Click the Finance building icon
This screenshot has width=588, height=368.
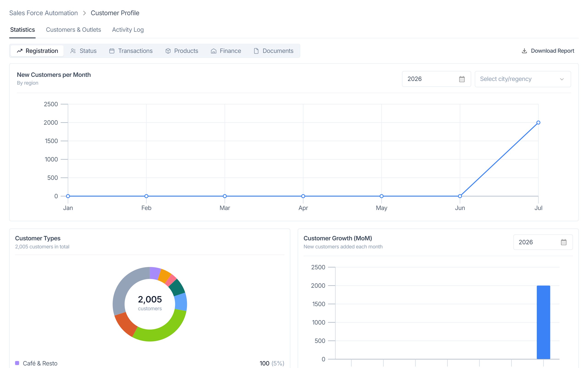214,51
